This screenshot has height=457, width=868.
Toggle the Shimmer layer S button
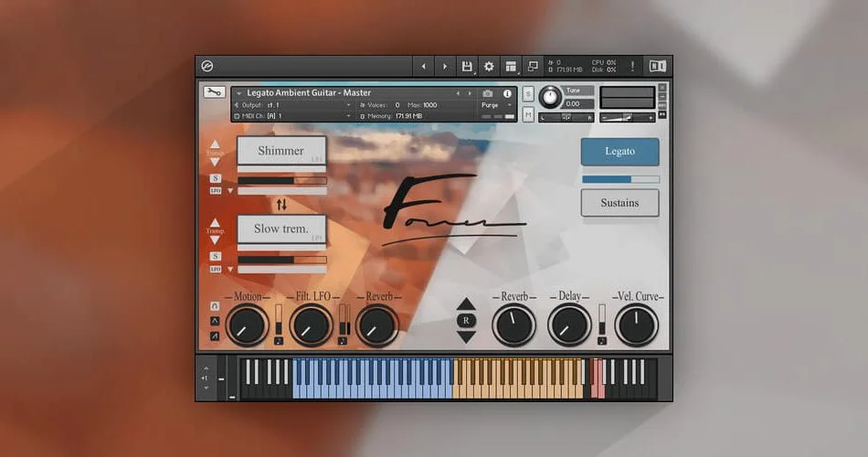point(216,178)
